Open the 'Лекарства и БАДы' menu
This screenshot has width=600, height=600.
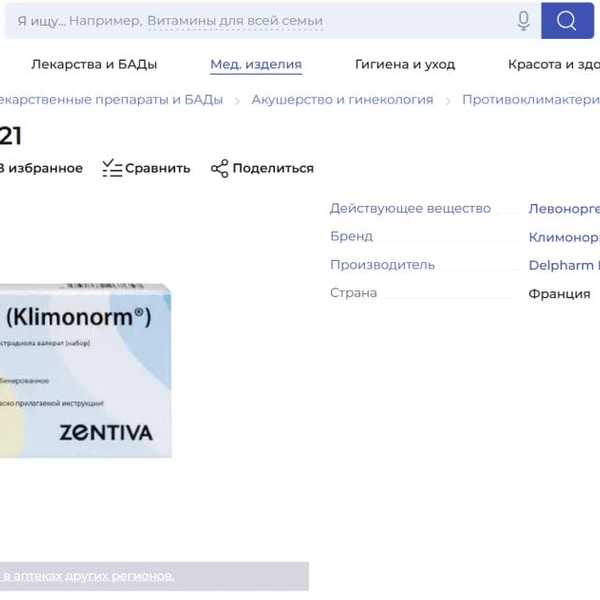click(94, 64)
